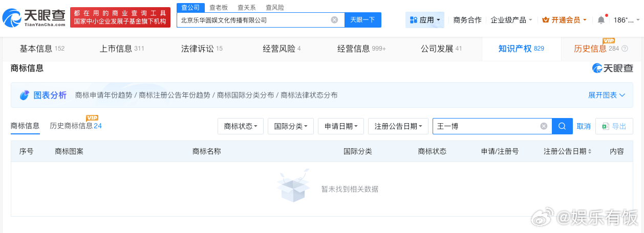Open notifications bell icon
The width and height of the screenshot is (644, 233).
tap(601, 20)
